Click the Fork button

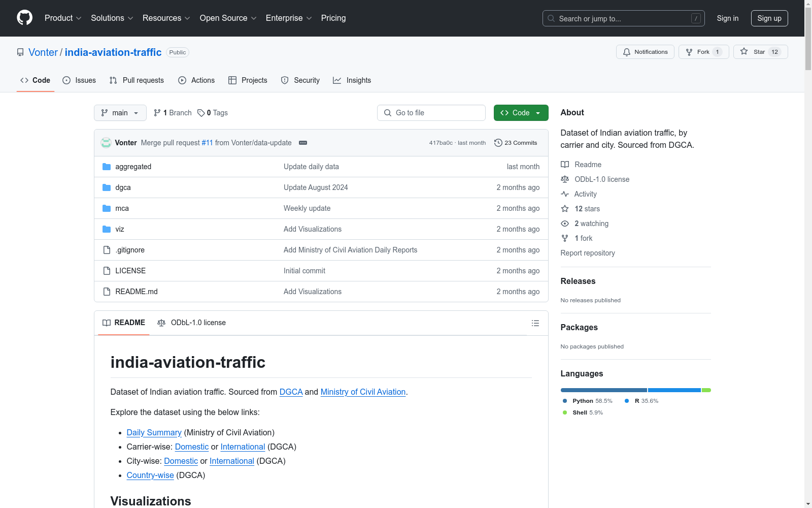tap(703, 52)
